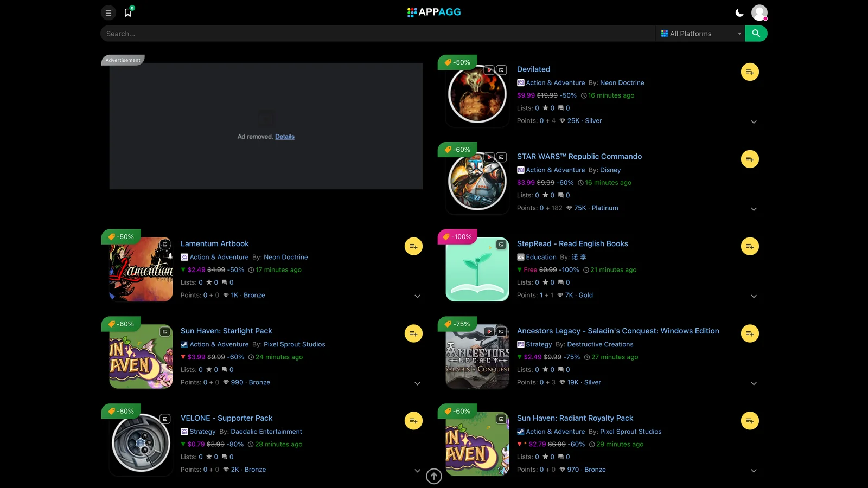Play Ancestors Legacy video preview

(x=489, y=332)
